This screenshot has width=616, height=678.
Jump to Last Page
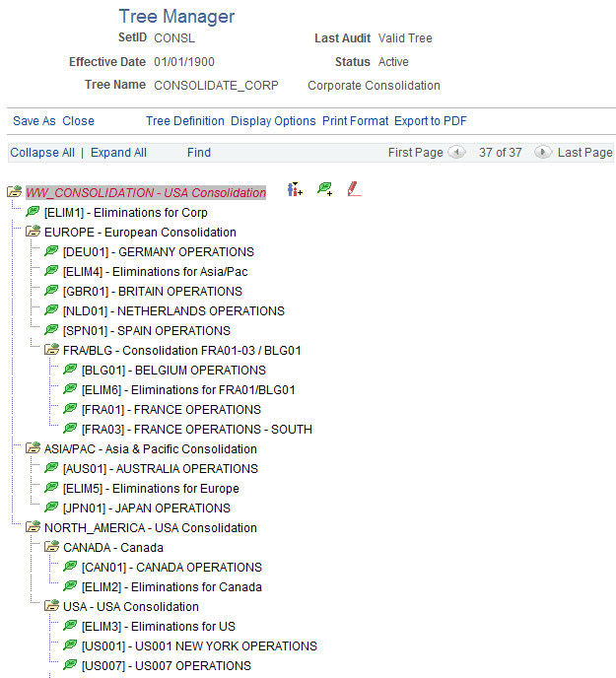584,153
